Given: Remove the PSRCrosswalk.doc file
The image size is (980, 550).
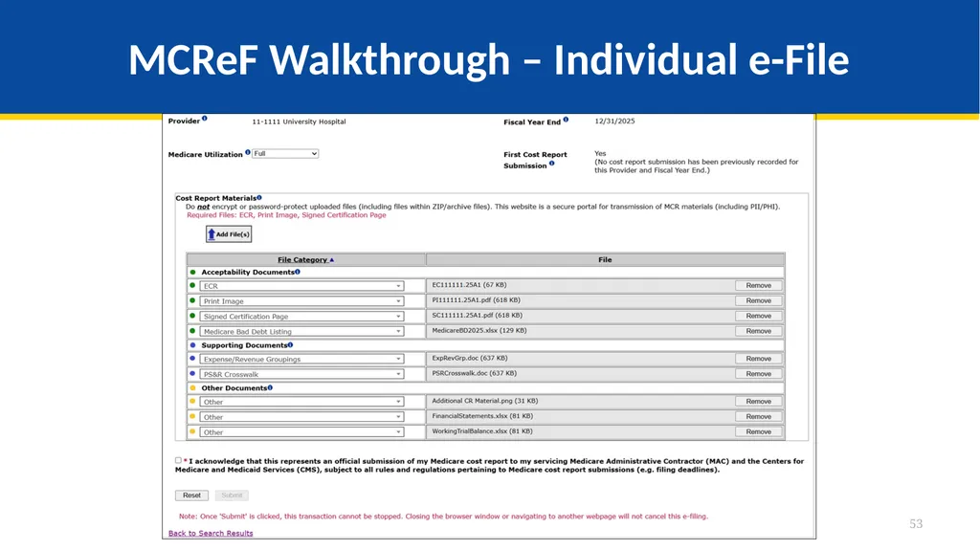Looking at the screenshot, I should pyautogui.click(x=758, y=374).
